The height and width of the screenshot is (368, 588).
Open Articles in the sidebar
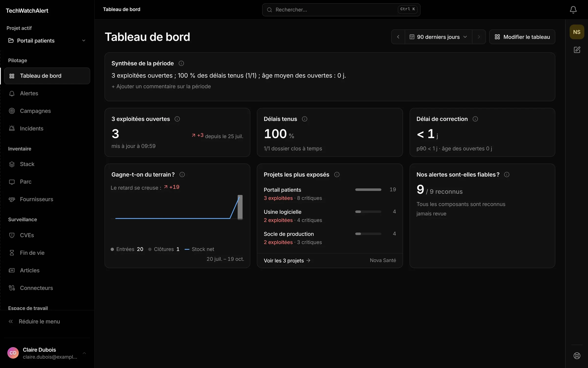[47, 270]
